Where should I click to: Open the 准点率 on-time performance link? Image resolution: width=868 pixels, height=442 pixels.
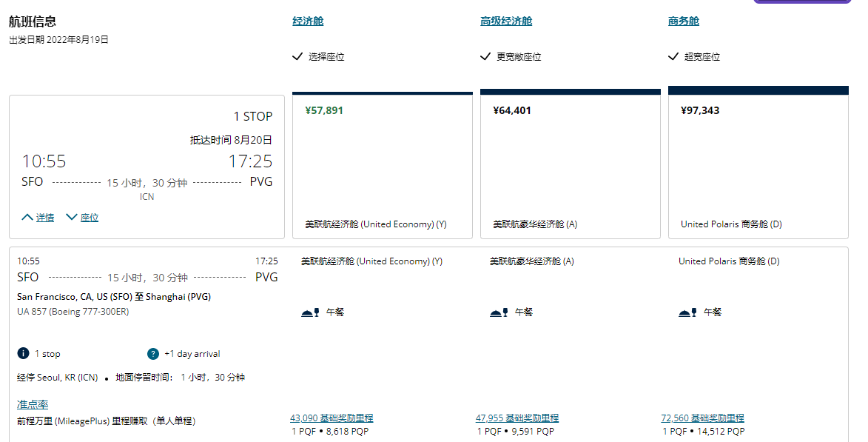pos(33,405)
